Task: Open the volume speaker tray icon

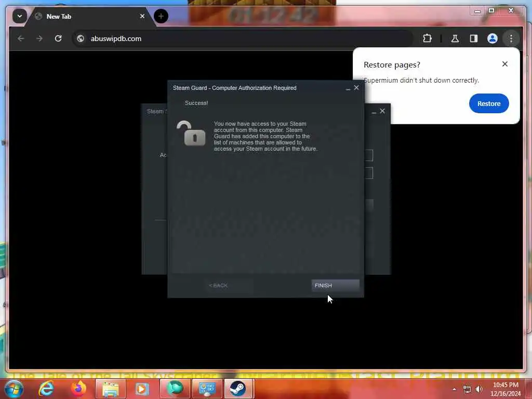Action: pyautogui.click(x=478, y=389)
